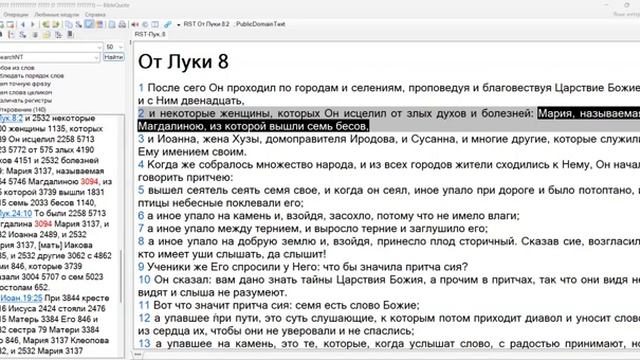Click the Найти search button

point(113,57)
